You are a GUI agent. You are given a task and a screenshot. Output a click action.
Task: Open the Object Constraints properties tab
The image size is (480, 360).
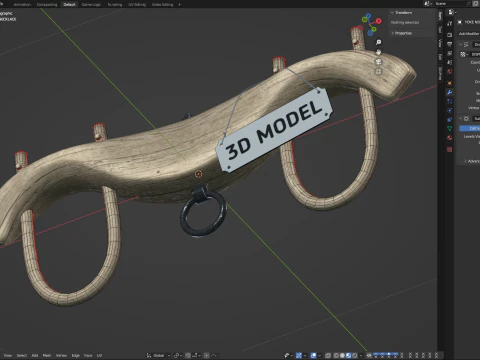[x=450, y=119]
